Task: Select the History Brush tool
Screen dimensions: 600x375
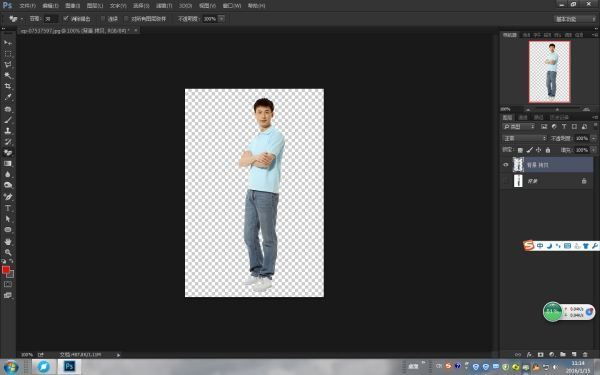Action: [8, 142]
